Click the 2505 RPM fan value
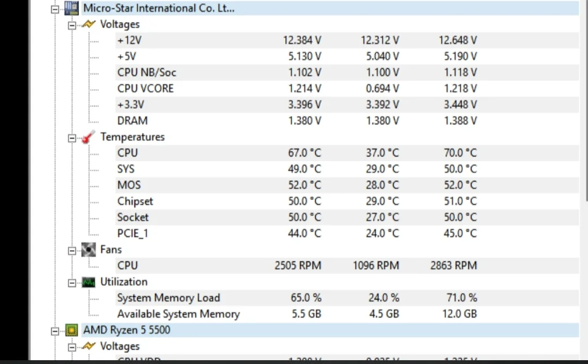 pyautogui.click(x=298, y=266)
